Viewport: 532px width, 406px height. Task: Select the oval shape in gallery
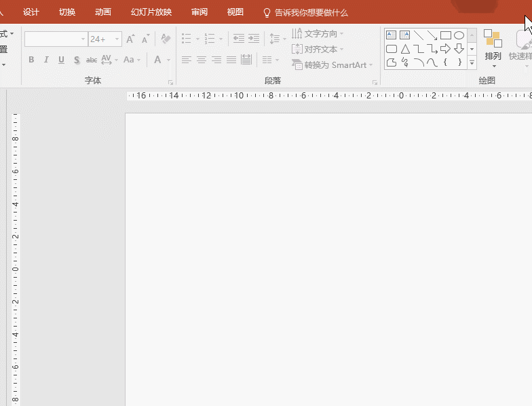click(459, 35)
